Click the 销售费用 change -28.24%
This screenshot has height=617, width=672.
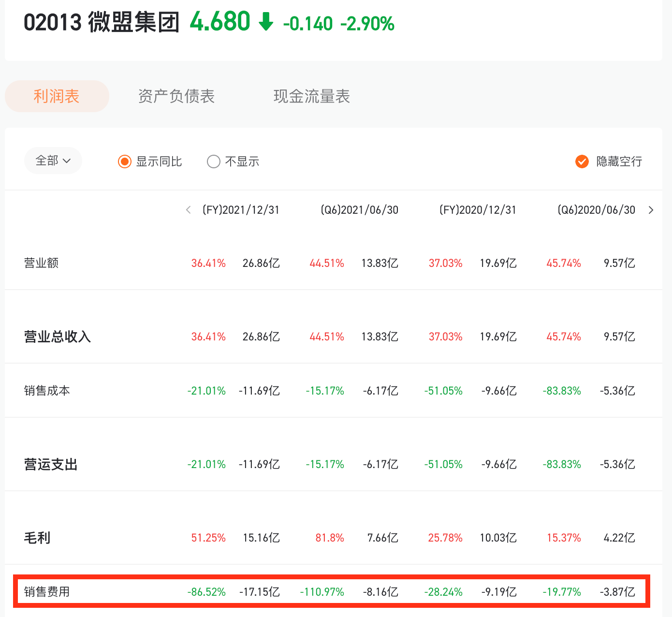(x=443, y=592)
